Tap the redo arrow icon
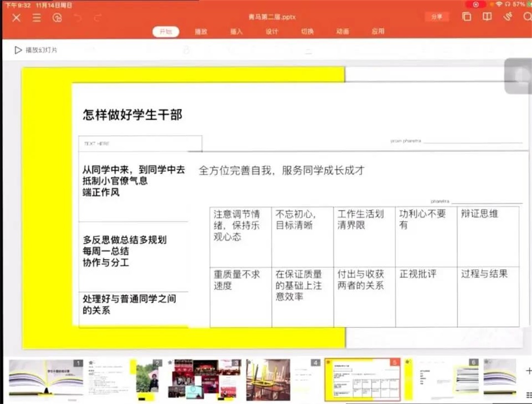Screen dimensions: 532x404 pyautogui.click(x=97, y=16)
